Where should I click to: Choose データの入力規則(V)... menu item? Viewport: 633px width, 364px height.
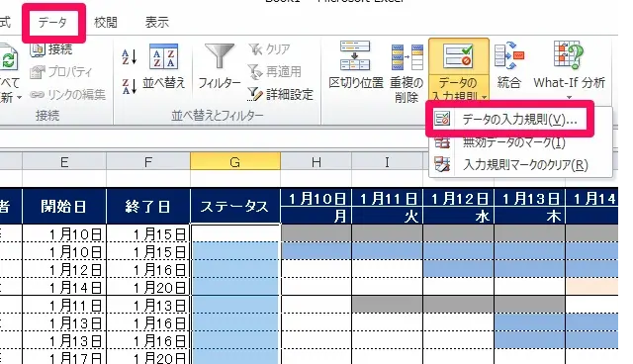point(509,120)
